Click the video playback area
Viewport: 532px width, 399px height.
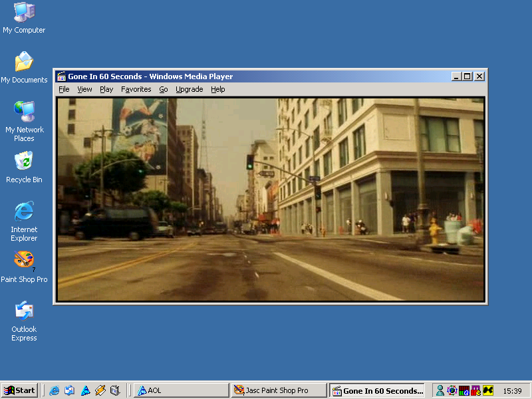(271, 199)
